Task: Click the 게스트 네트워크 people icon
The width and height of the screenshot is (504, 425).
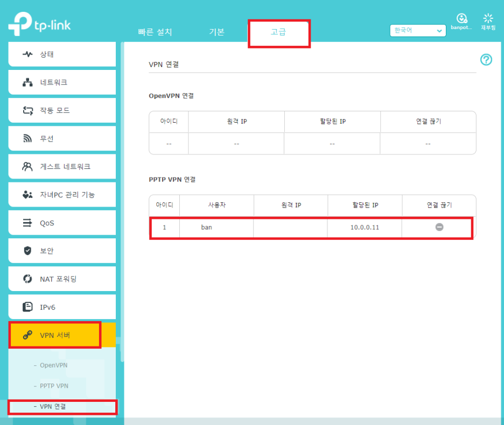Action: [27, 166]
